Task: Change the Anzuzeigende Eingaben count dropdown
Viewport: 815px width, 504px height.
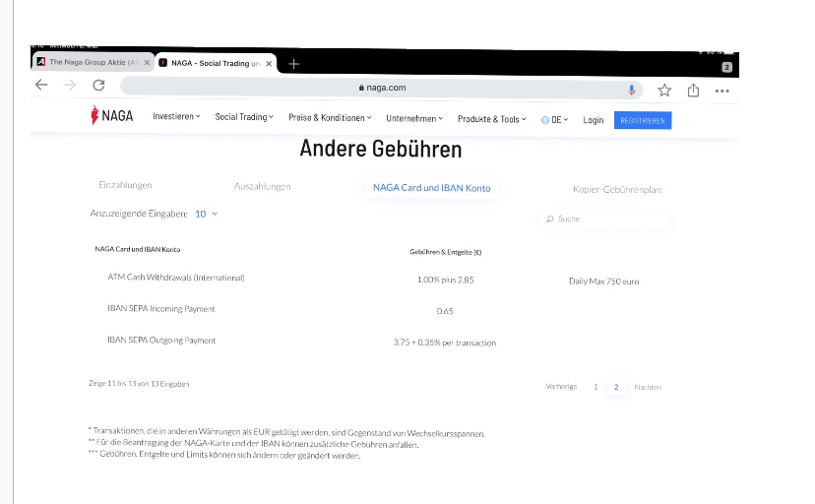Action: (x=206, y=214)
